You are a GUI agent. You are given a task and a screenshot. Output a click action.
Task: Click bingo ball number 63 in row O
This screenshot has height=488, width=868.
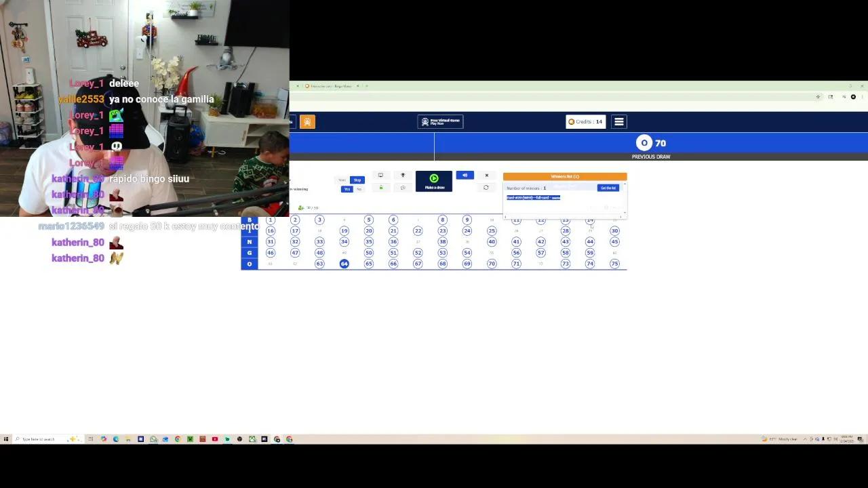pos(319,264)
